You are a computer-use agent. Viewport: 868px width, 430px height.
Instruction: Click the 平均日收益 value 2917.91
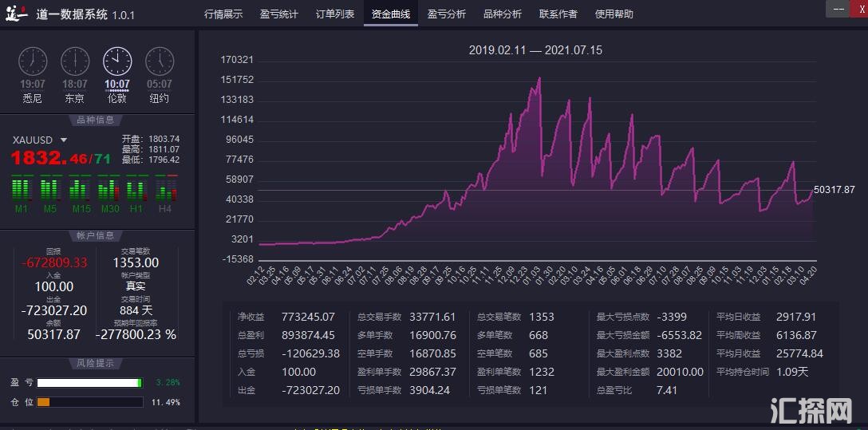pos(796,317)
